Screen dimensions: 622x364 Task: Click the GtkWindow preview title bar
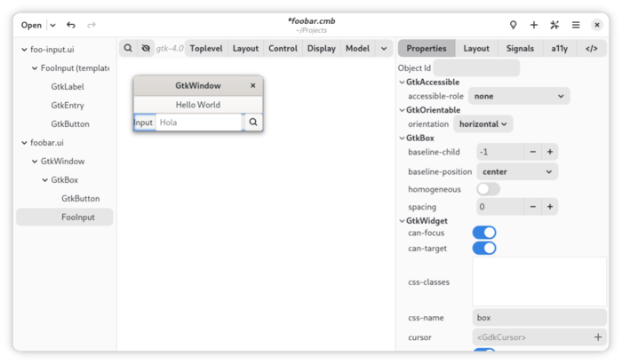198,85
